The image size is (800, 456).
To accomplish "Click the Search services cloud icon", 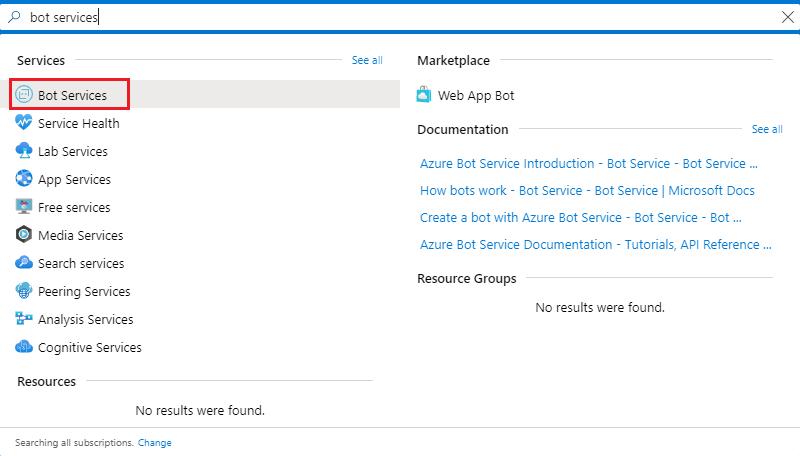I will pyautogui.click(x=25, y=263).
